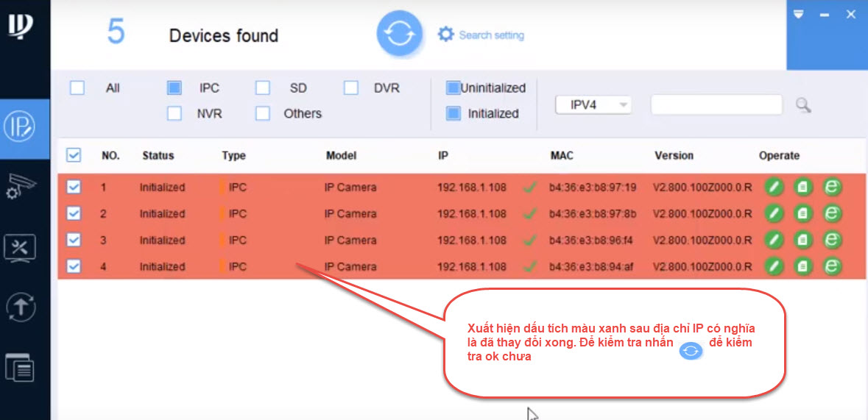Toggle the All device filter checkbox
The width and height of the screenshot is (868, 420).
[77, 88]
